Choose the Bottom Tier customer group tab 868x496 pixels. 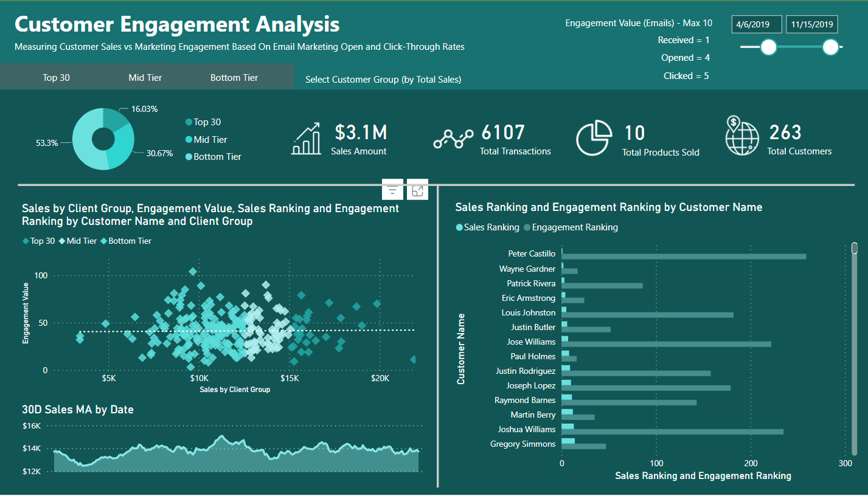(234, 77)
